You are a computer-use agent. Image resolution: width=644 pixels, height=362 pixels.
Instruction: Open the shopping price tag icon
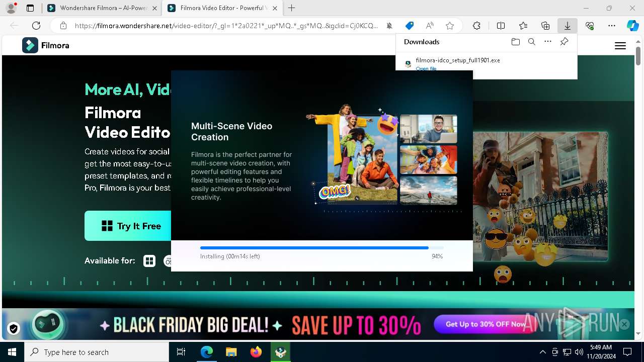click(x=410, y=26)
